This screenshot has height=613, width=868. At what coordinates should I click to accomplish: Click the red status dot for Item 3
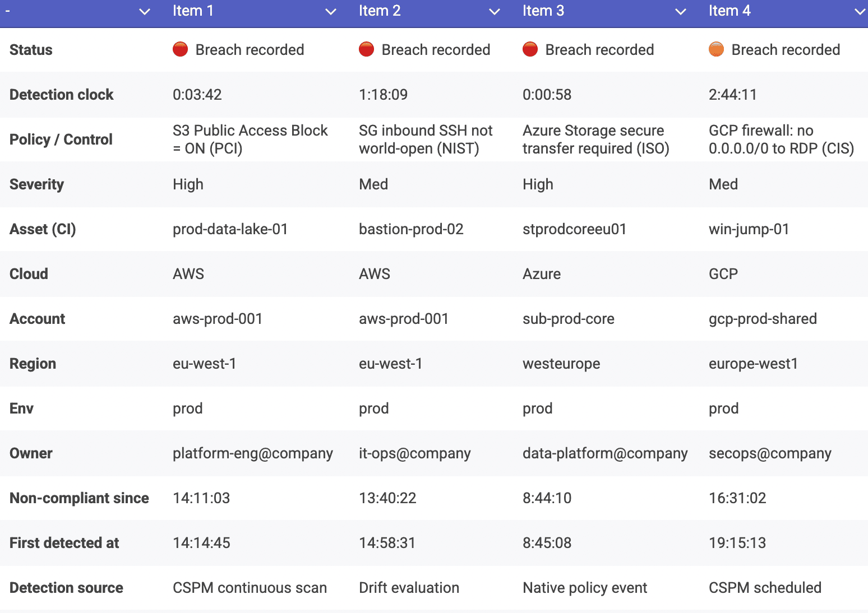[530, 50]
